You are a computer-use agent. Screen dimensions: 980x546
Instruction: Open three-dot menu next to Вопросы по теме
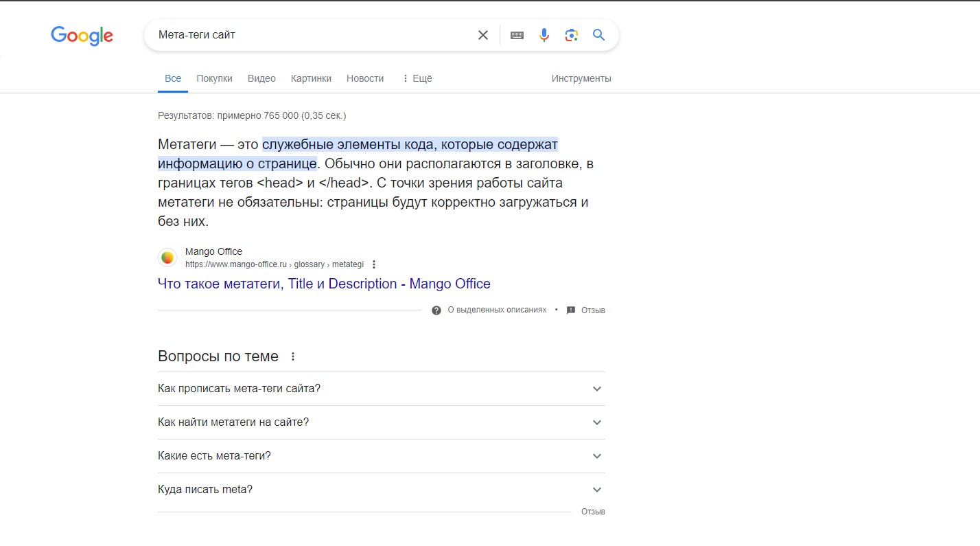pyautogui.click(x=293, y=356)
